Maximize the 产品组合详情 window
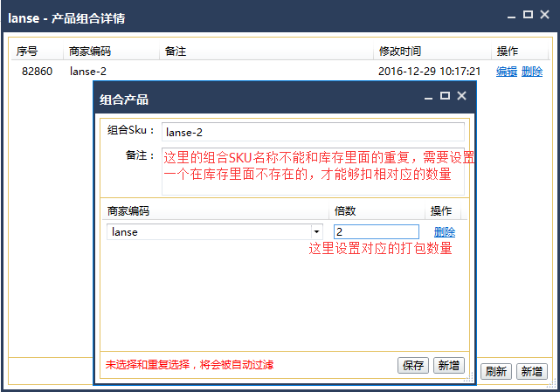The height and width of the screenshot is (392, 560). coord(528,15)
